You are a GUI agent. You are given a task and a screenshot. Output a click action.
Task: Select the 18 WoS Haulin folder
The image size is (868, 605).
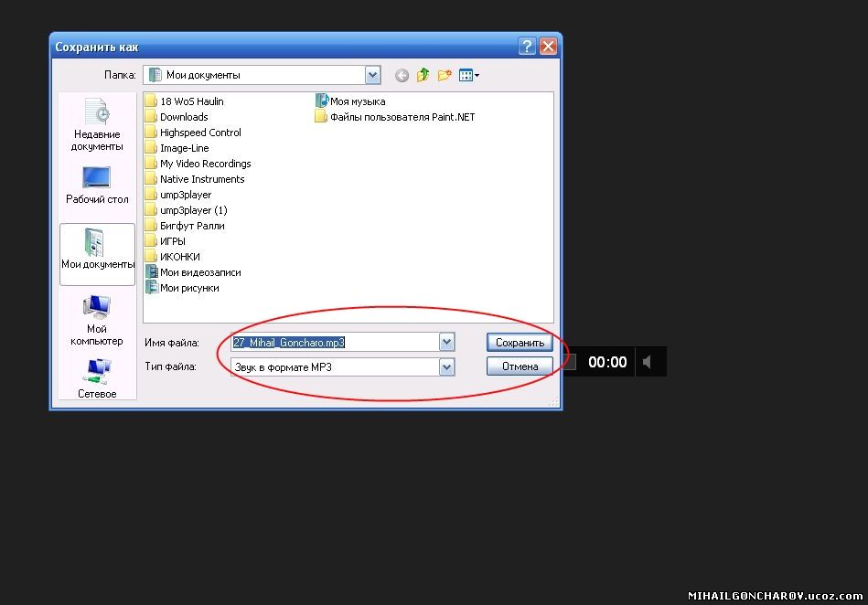185,101
